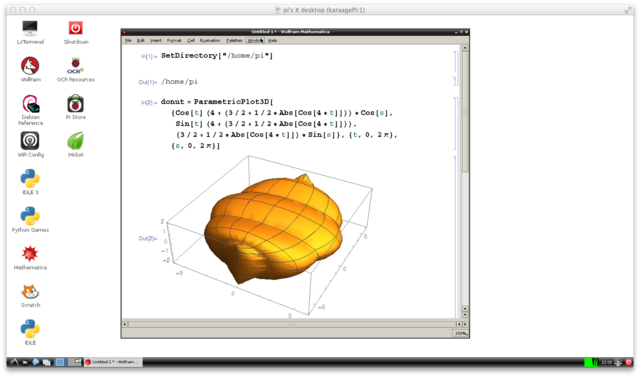Click the taskbar clock
The image size is (640, 377).
pyautogui.click(x=606, y=362)
